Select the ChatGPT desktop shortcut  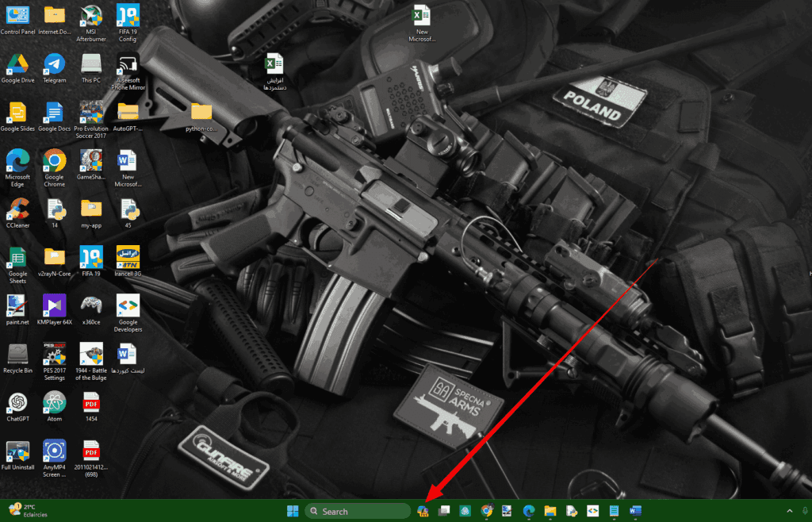pos(17,403)
